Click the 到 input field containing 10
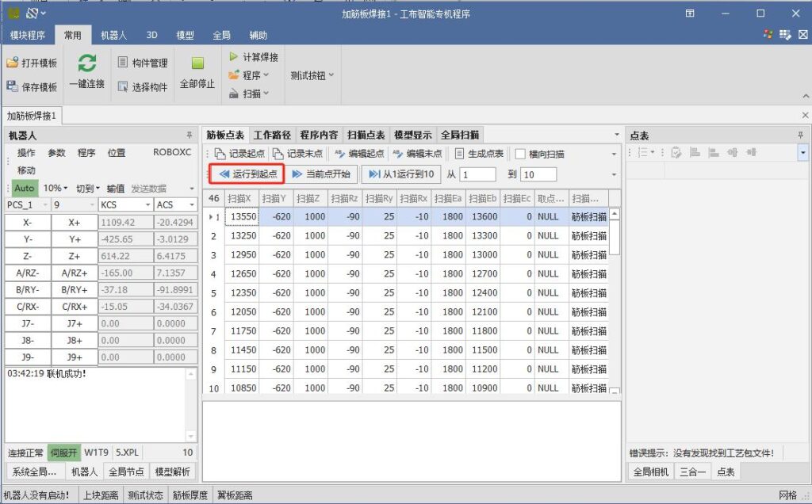This screenshot has width=812, height=504. (x=538, y=174)
